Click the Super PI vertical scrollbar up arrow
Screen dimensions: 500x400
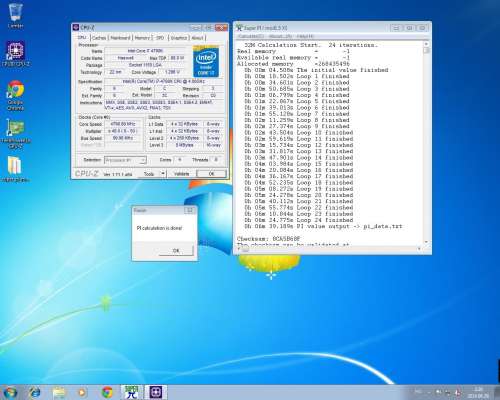[426, 44]
